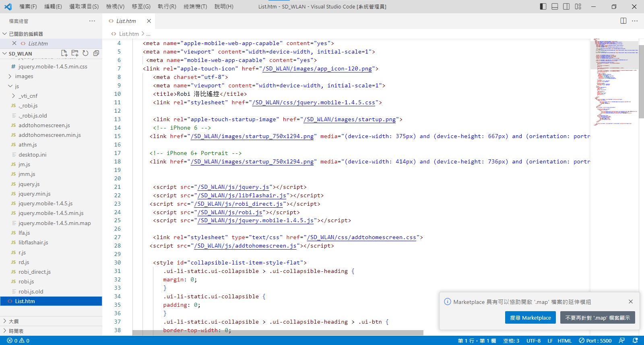
Task: Open the editor more actions ellipsis
Action: (635, 21)
